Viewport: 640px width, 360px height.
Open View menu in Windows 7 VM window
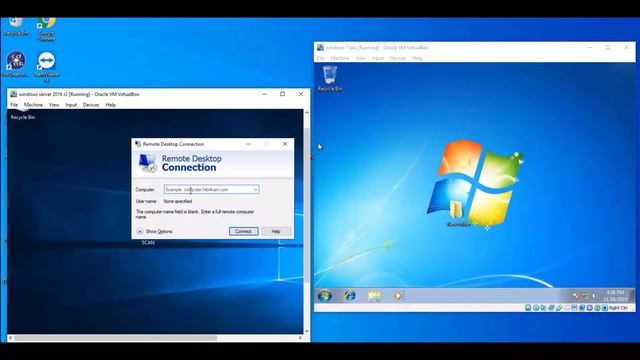(361, 58)
